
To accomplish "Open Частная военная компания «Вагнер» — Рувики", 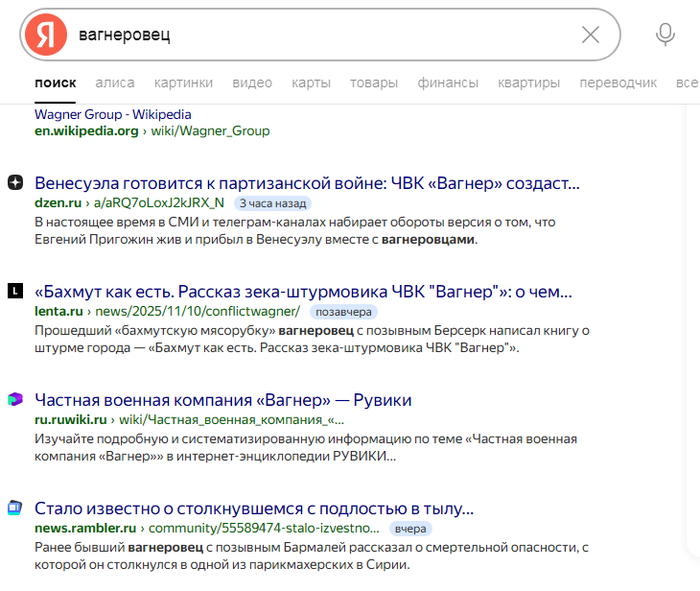I will coord(223,400).
